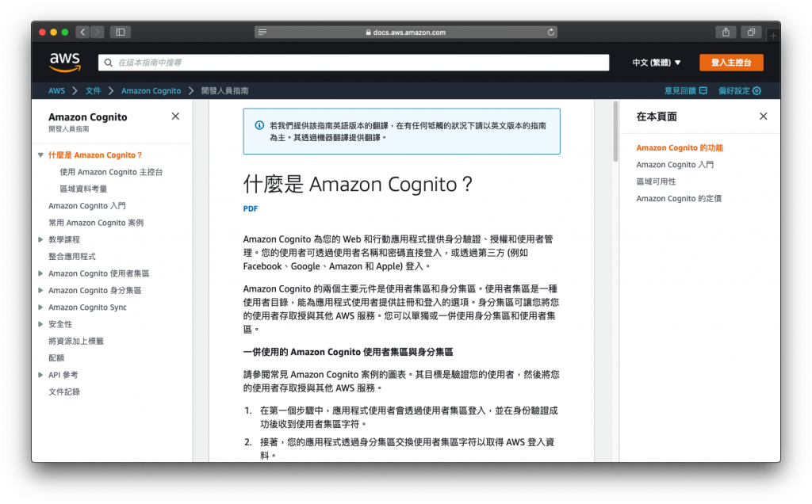The image size is (812, 504).
Task: Go forward with Safari's forward arrow
Action: 97,32
